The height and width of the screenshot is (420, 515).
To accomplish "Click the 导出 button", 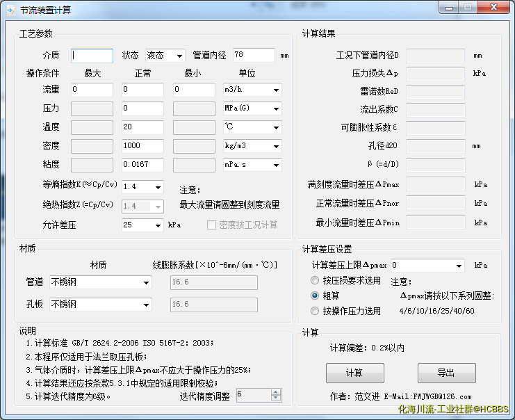I will pyautogui.click(x=447, y=373).
